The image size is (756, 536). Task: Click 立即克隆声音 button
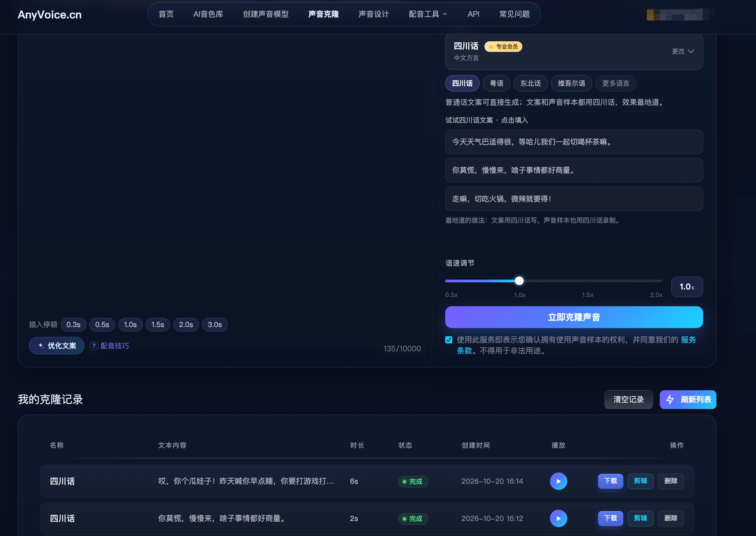574,317
